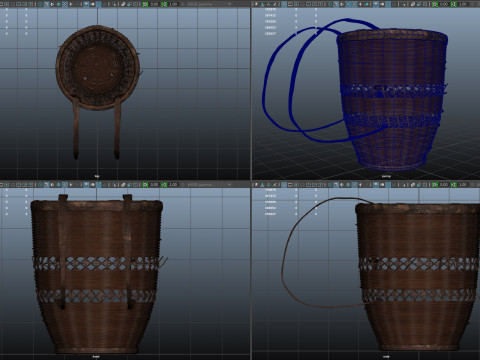Toggle textured display in top view panel

65,4
